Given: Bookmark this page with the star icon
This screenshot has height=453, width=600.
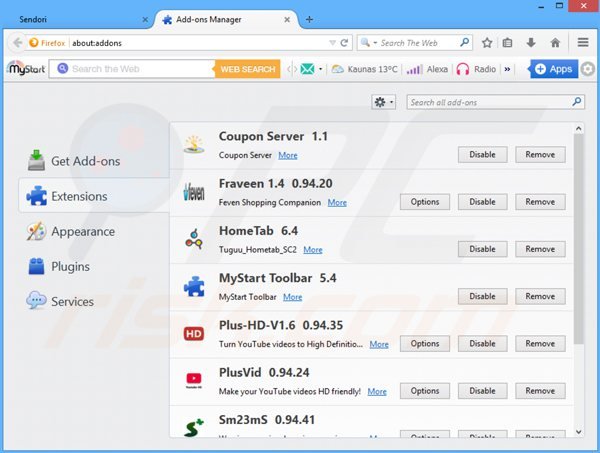Looking at the screenshot, I should [x=487, y=43].
